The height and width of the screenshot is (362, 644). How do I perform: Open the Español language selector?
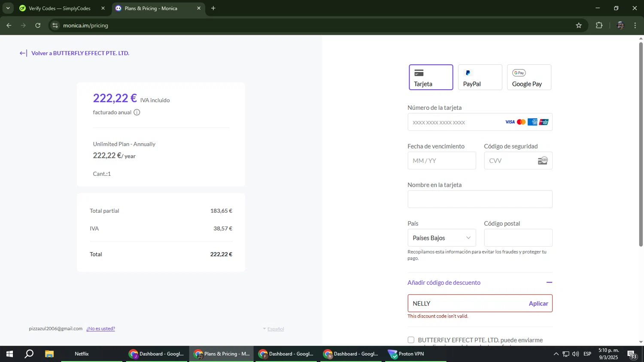[x=273, y=329]
